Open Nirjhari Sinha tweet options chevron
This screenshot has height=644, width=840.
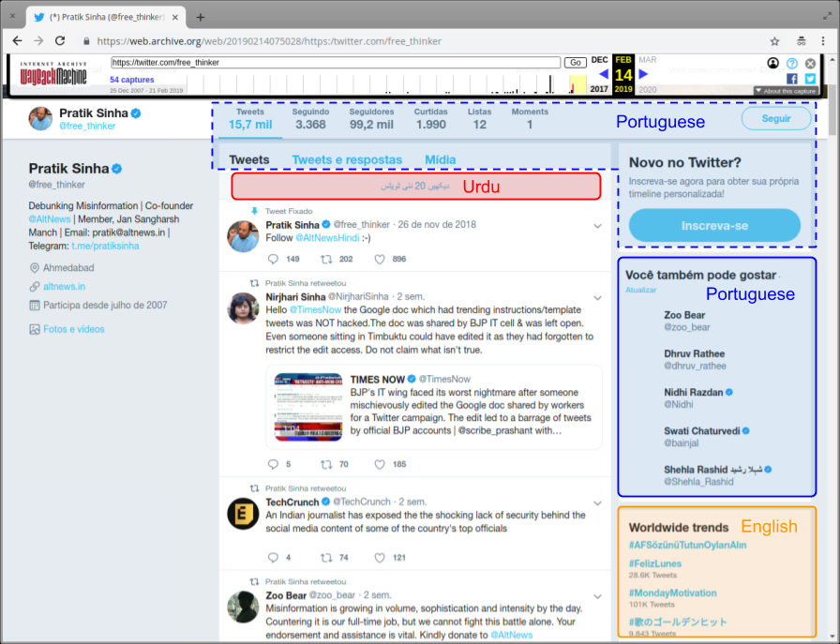[597, 298]
